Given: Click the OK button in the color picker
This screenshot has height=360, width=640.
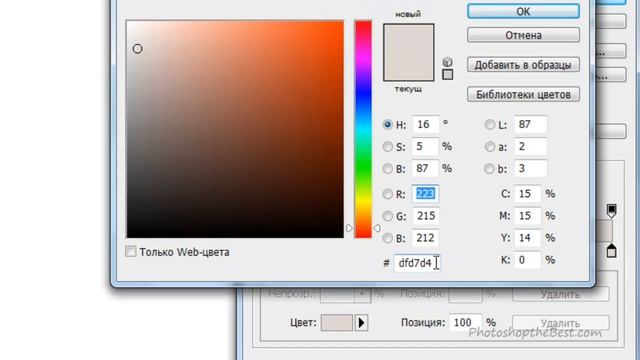Looking at the screenshot, I should coord(523,11).
